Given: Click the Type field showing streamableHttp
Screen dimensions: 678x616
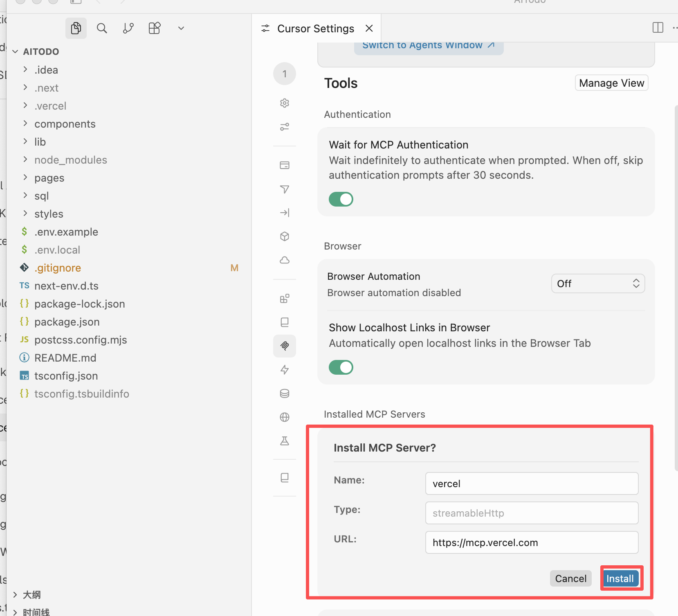Looking at the screenshot, I should [x=532, y=513].
